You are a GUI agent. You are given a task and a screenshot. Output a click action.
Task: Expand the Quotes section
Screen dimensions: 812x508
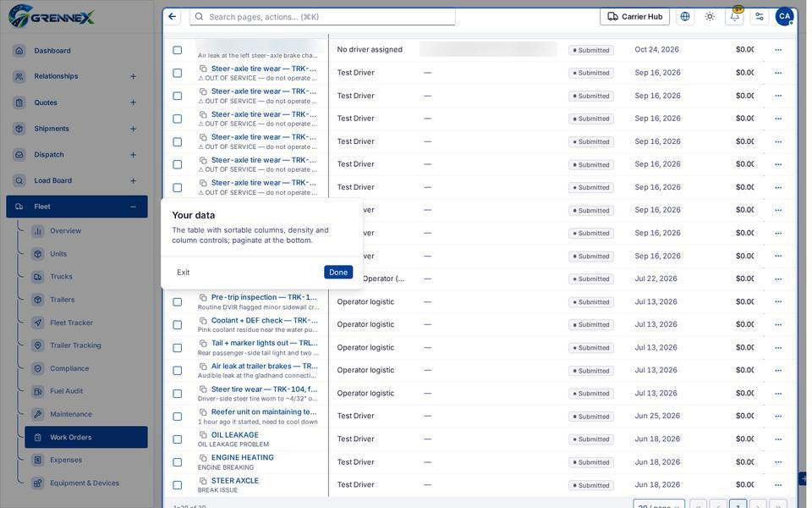coord(133,102)
